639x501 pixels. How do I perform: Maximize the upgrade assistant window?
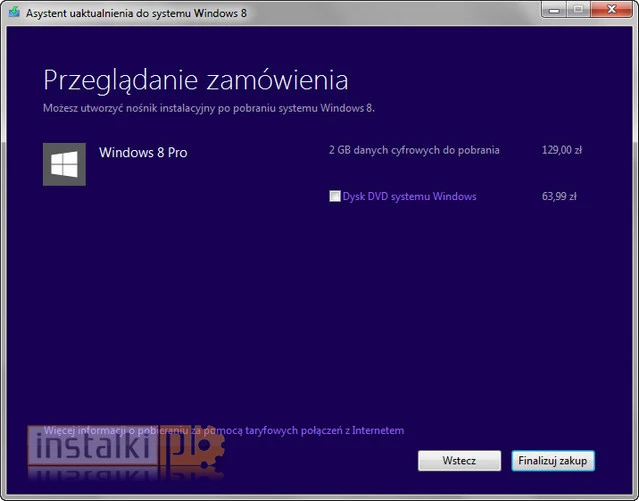[577, 11]
